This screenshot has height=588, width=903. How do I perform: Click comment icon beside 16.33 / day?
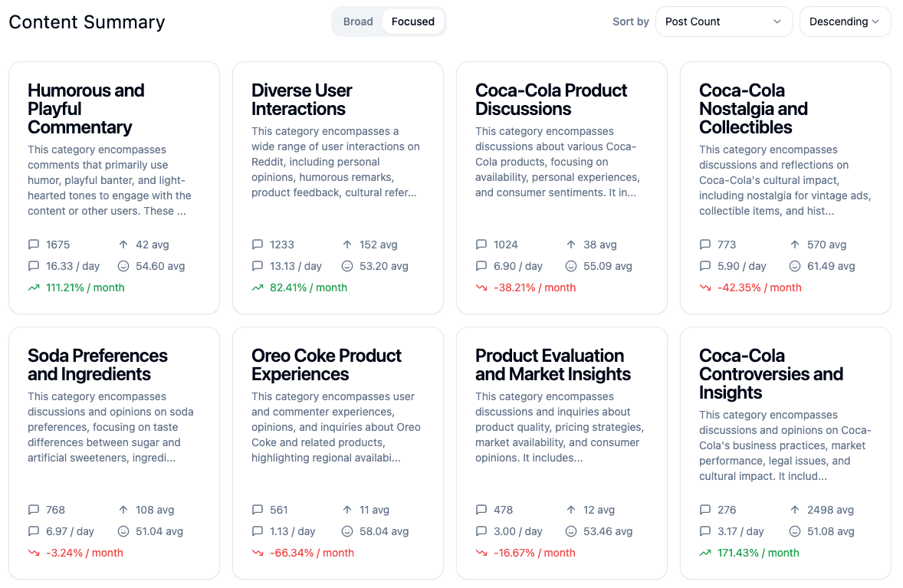click(x=34, y=266)
